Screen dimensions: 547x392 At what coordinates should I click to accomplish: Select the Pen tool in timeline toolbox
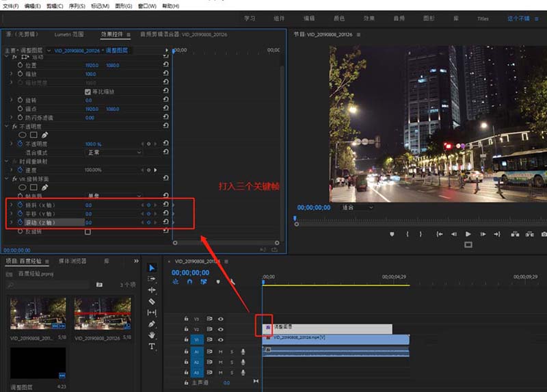point(152,324)
